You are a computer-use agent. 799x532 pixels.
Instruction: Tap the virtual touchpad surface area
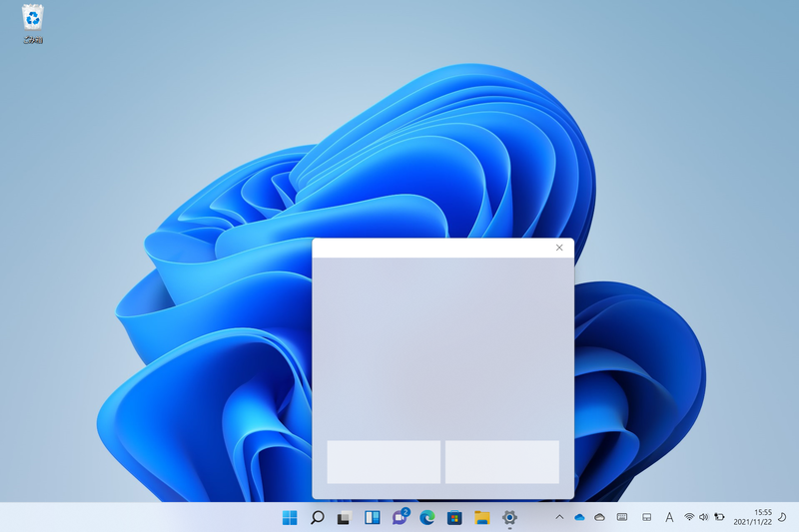(442, 347)
